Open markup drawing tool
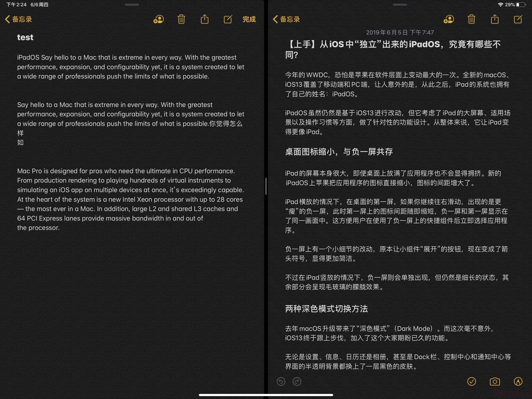This screenshot has width=532, height=399. tap(518, 381)
